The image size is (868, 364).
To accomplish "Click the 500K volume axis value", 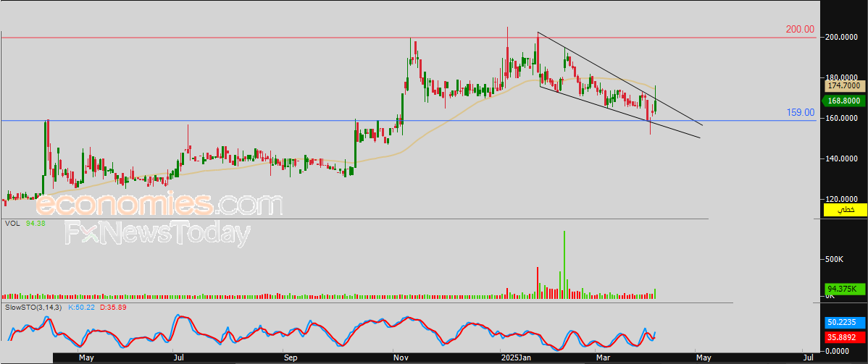I will pos(834,259).
